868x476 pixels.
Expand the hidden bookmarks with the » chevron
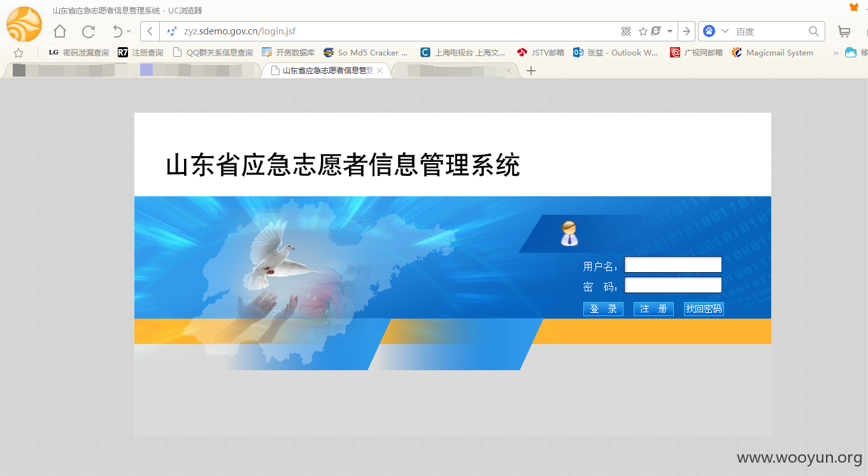tap(836, 53)
